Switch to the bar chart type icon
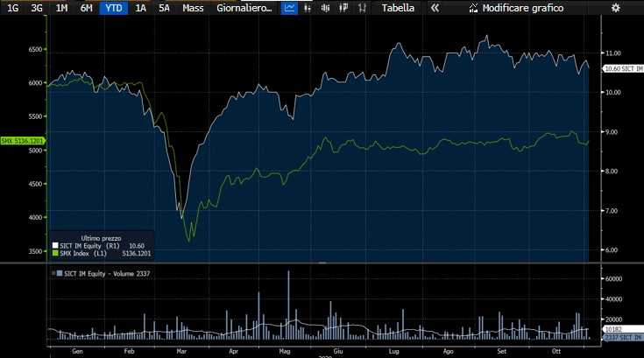The image size is (644, 358). click(308, 8)
